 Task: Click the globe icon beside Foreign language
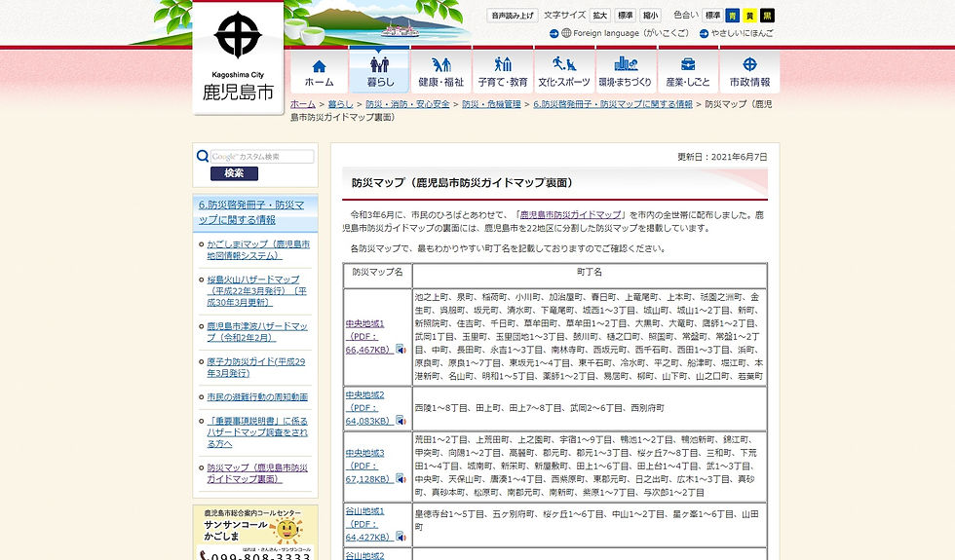[x=566, y=33]
